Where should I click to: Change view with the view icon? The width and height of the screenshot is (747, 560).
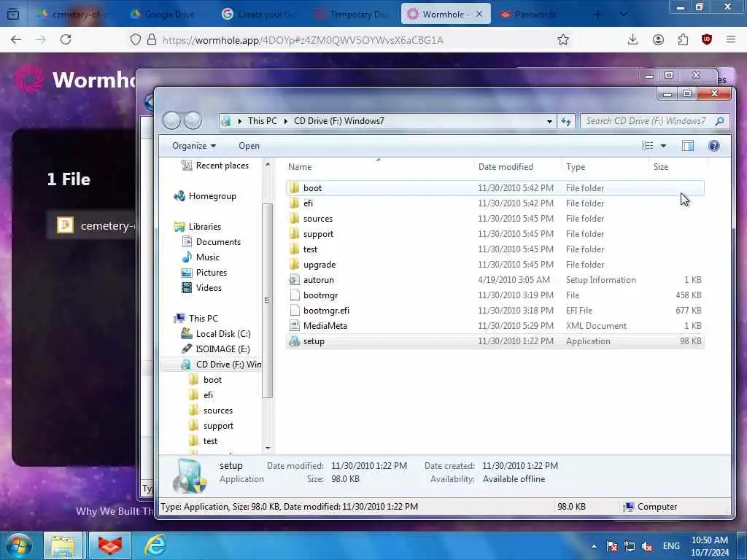(x=648, y=146)
